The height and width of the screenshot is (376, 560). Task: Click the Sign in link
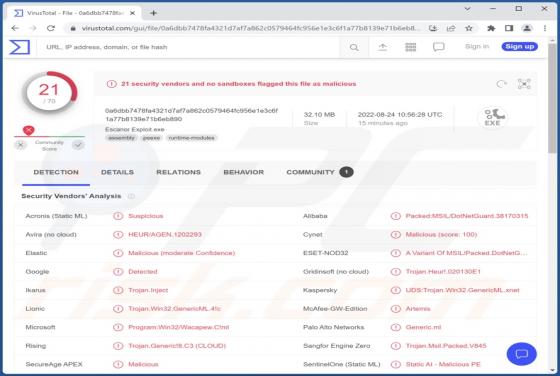click(477, 46)
